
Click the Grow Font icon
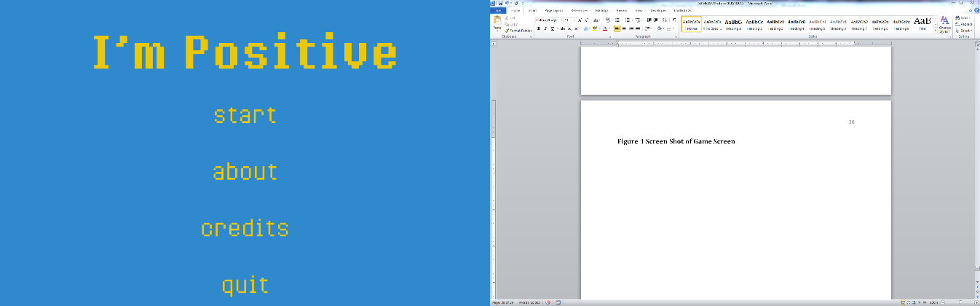point(580,20)
